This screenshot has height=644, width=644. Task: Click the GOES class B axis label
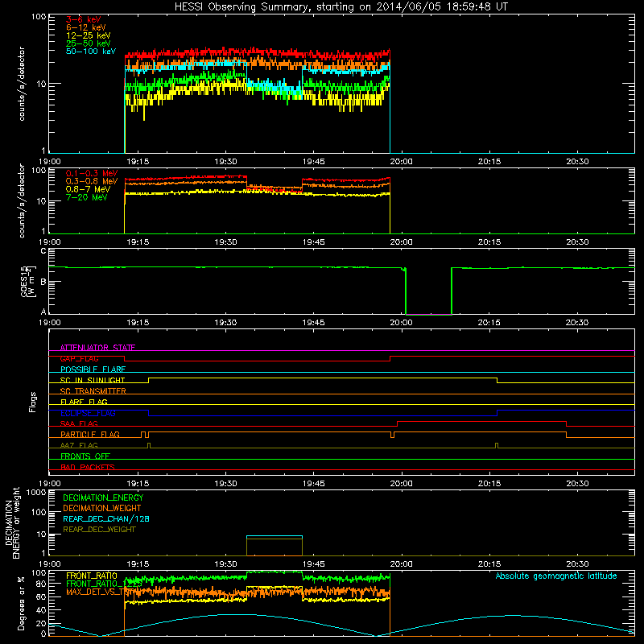point(43,282)
